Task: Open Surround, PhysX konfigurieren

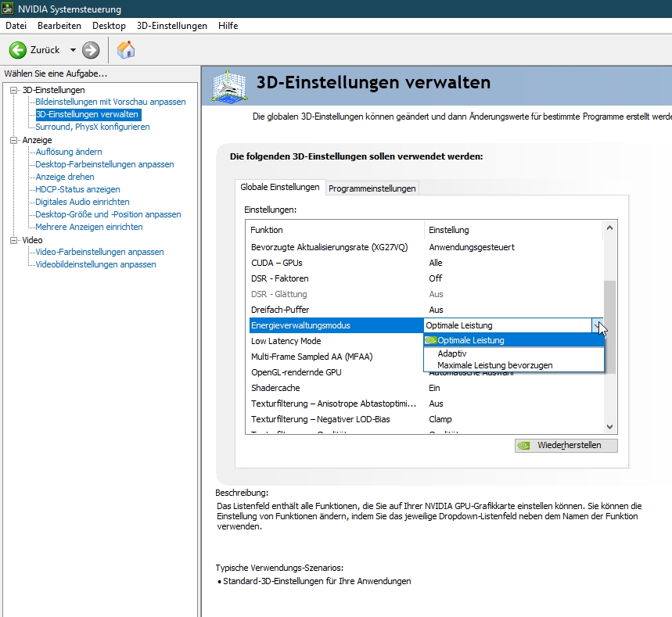Action: click(92, 127)
